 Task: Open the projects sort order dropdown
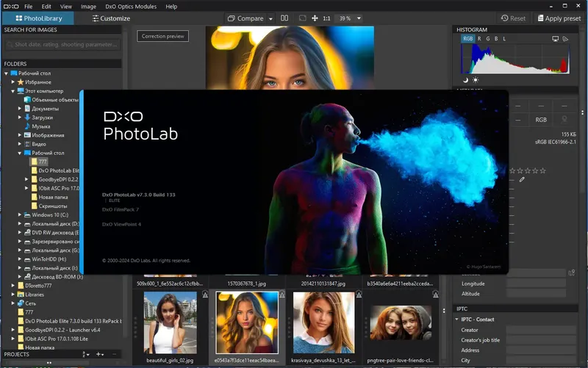point(86,354)
